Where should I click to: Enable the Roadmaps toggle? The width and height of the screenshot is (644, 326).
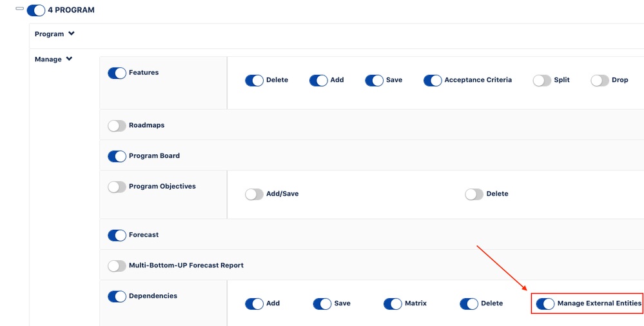coord(117,126)
